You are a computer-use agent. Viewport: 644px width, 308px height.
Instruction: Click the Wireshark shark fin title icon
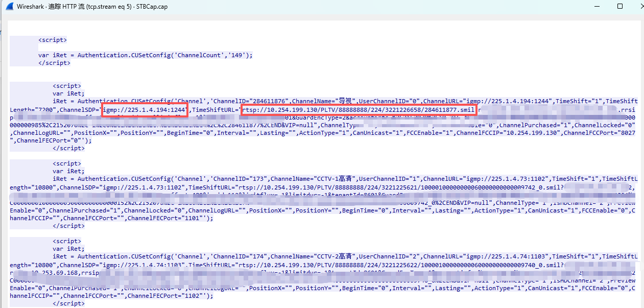point(9,7)
